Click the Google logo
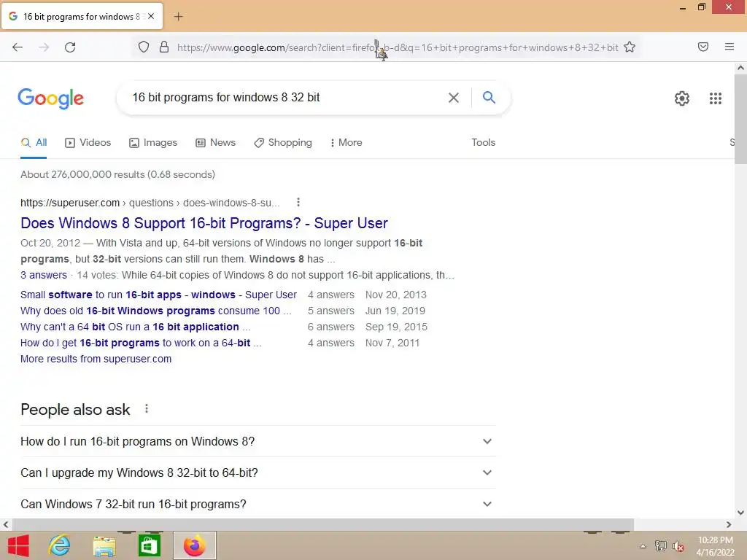Viewport: 747px width, 560px height. (x=51, y=98)
